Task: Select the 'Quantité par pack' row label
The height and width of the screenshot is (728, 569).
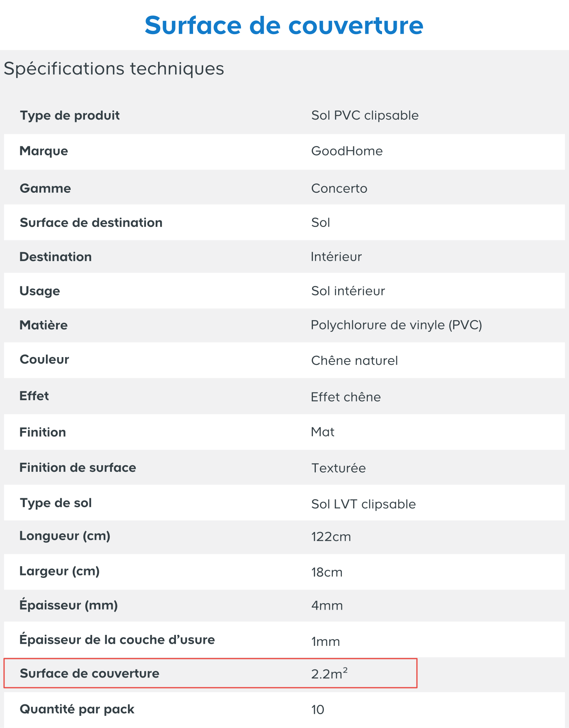Action: point(77,709)
